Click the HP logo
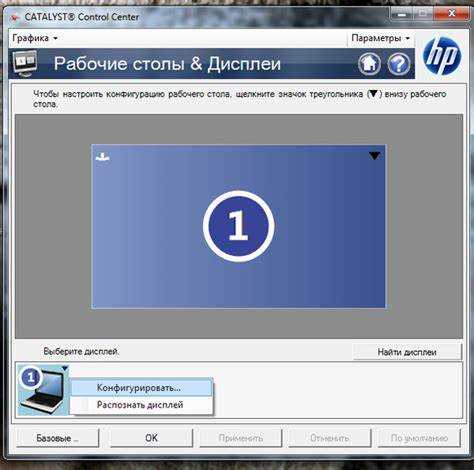Viewport: 474px width, 470px height. [x=442, y=56]
